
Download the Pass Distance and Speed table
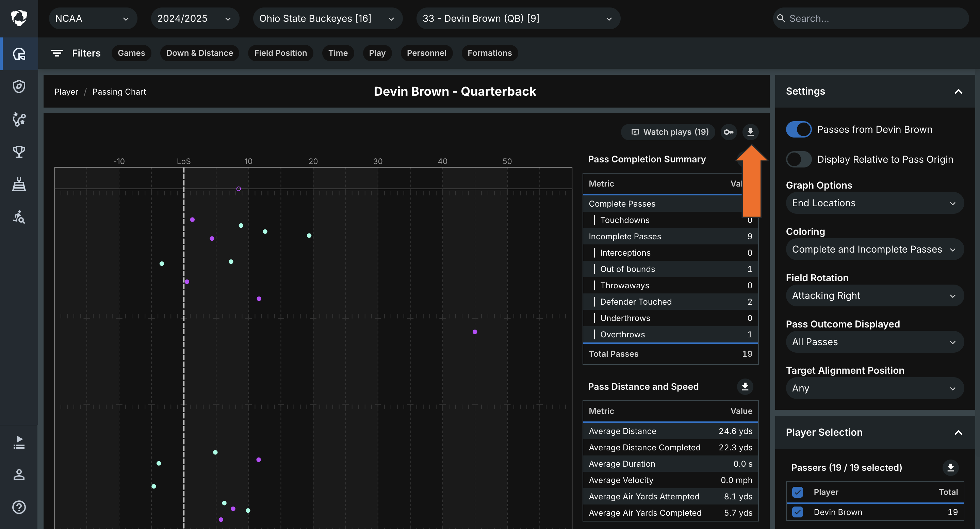745,387
